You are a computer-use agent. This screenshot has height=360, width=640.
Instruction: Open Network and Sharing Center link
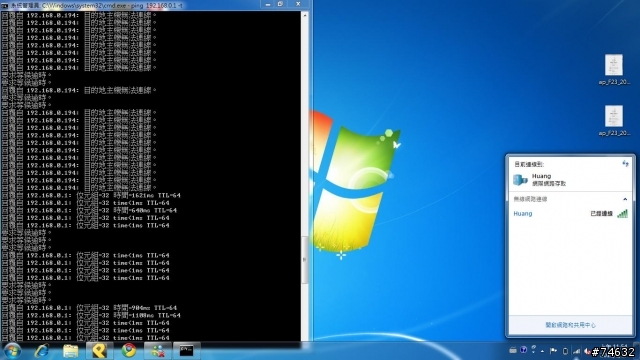[x=570, y=325]
